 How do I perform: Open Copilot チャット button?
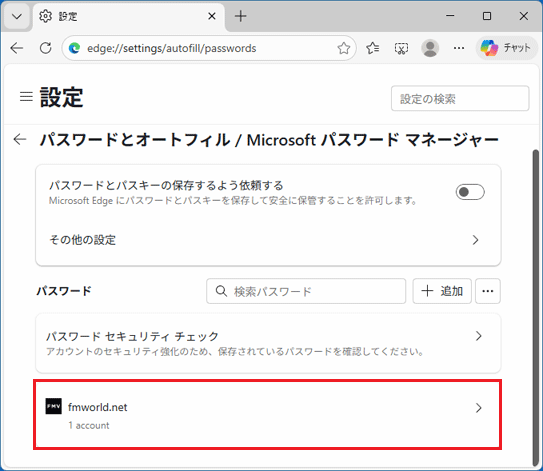point(507,48)
